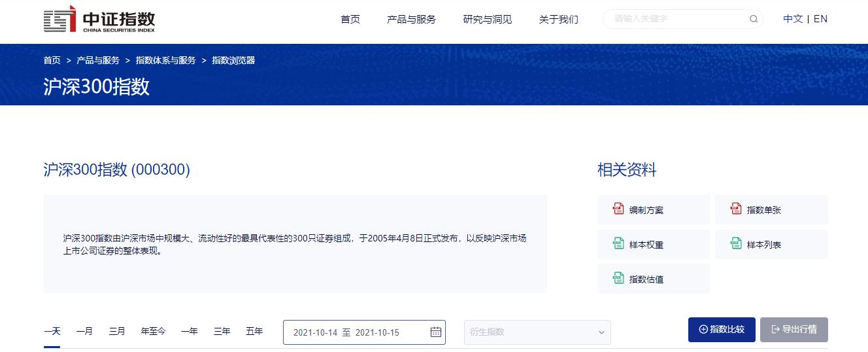The image size is (868, 352).
Task: Download the 样本权重 file
Action: tap(654, 244)
